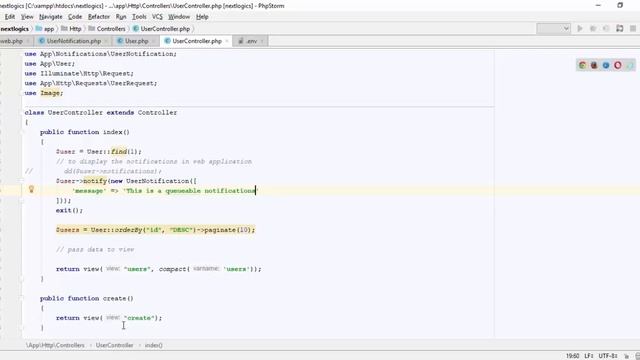Open the Code menu
The height and width of the screenshot is (360, 640).
[x=75, y=17]
